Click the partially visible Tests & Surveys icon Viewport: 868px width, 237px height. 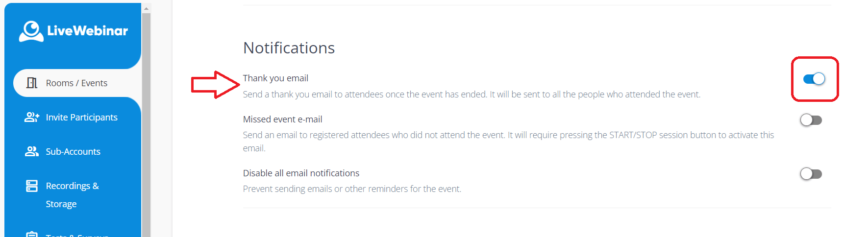tap(32, 235)
